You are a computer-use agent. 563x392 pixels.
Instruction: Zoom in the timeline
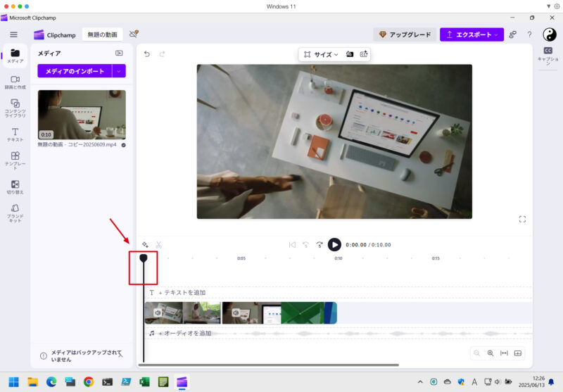(490, 353)
